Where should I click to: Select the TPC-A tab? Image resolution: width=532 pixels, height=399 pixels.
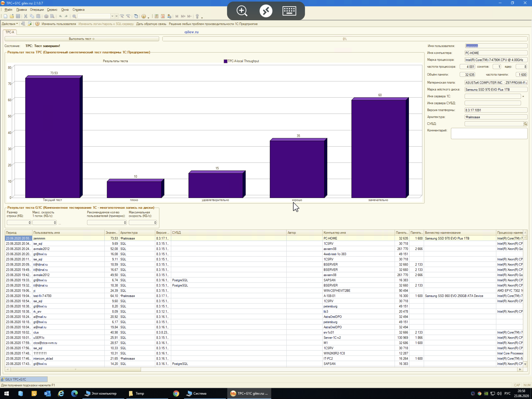(10, 32)
